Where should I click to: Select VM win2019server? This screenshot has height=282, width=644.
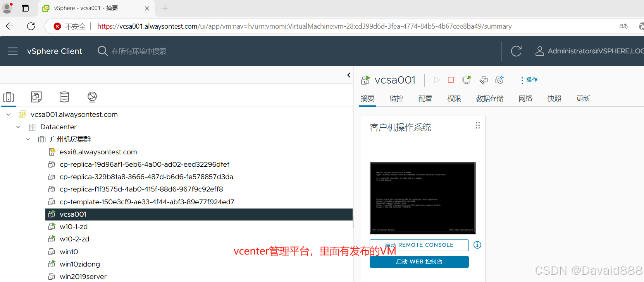click(83, 277)
